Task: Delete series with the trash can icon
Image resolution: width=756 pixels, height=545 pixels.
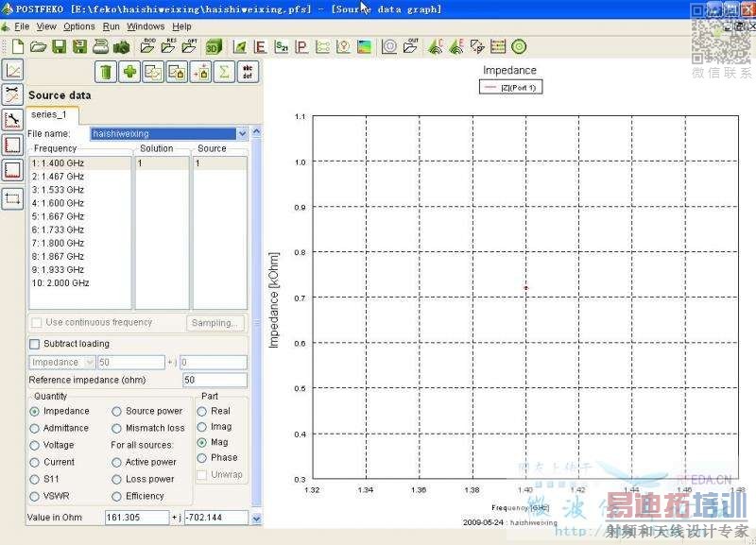Action: click(x=106, y=72)
